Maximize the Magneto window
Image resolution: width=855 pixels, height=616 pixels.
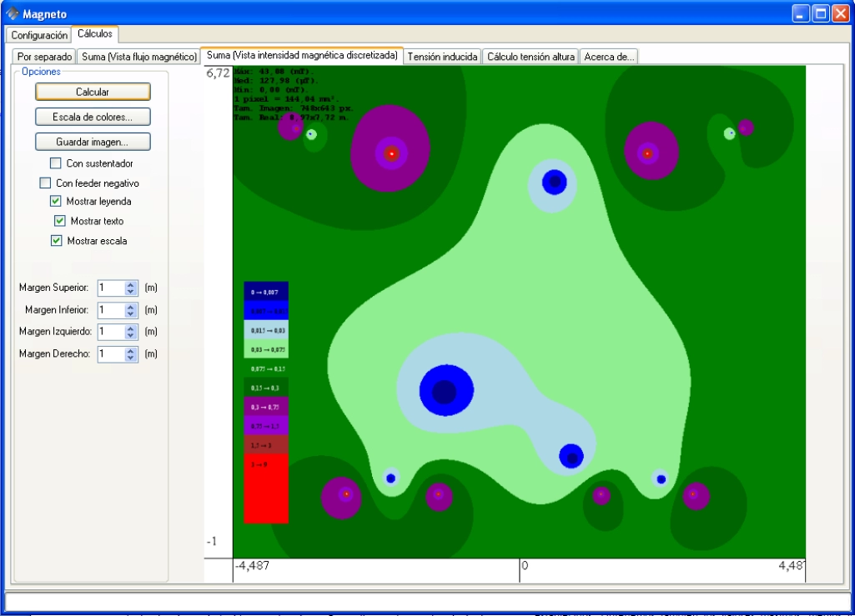[x=820, y=14]
